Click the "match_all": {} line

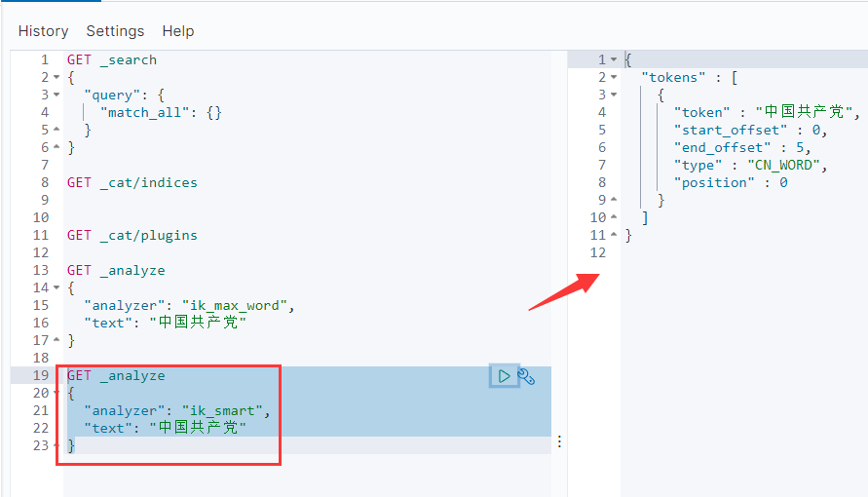161,112
